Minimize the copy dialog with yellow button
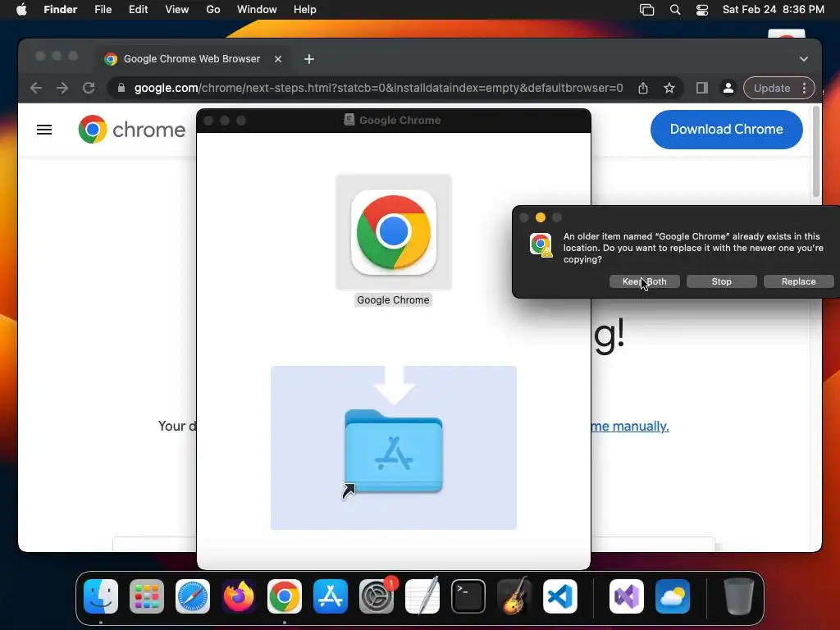 [541, 217]
